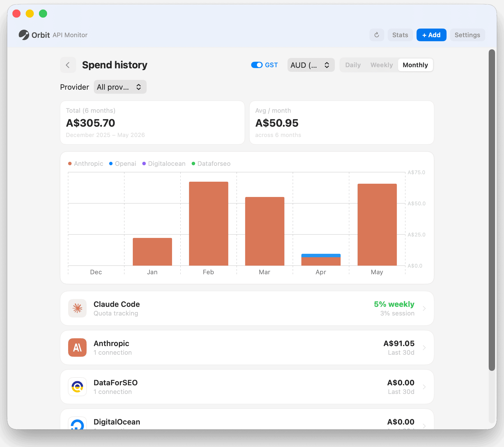504x447 pixels.
Task: Open the Claude Code starburst icon
Action: [77, 308]
